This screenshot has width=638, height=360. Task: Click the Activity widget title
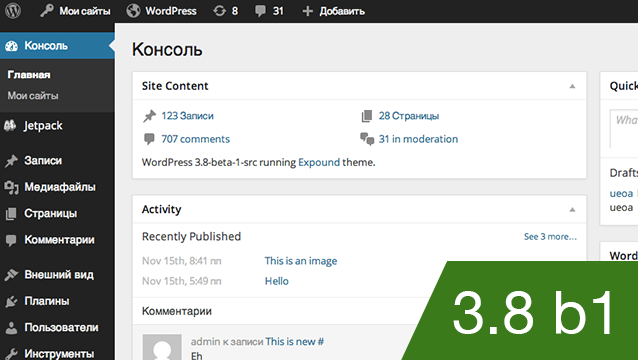162,209
